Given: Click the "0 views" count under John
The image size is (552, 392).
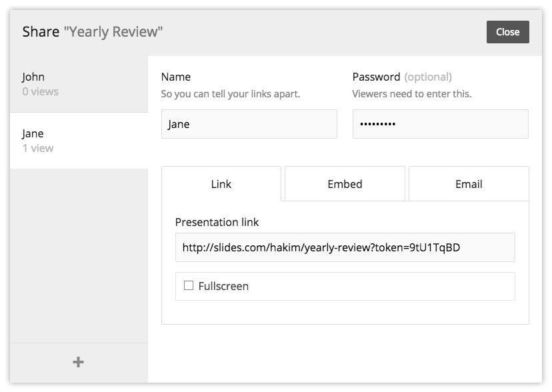Looking at the screenshot, I should tap(41, 92).
